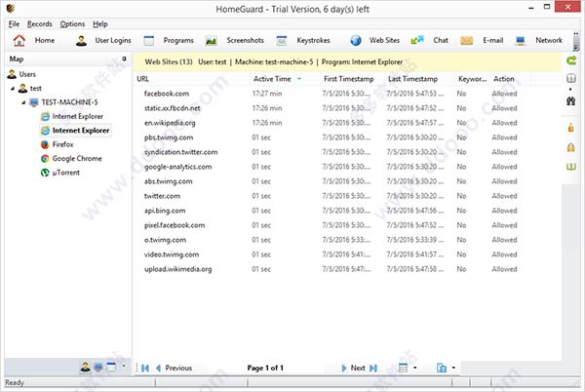Jump to the first page icon
The width and height of the screenshot is (585, 392).
[145, 369]
